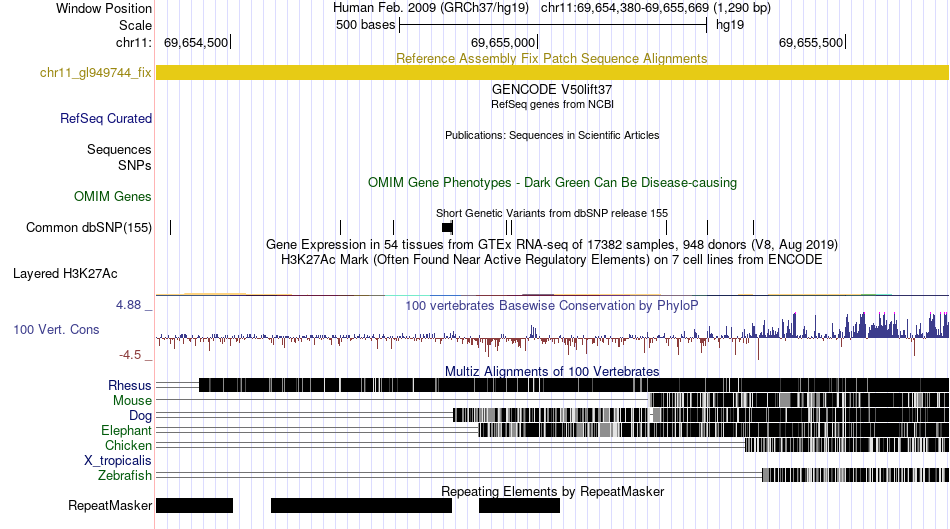Select the OMIM Genes track label

[x=113, y=196]
